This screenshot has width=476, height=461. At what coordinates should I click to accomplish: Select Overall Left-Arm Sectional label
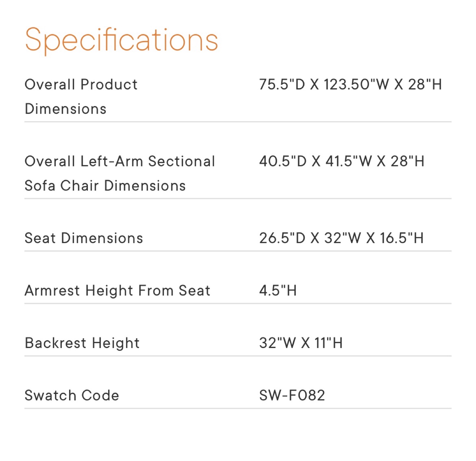click(120, 161)
